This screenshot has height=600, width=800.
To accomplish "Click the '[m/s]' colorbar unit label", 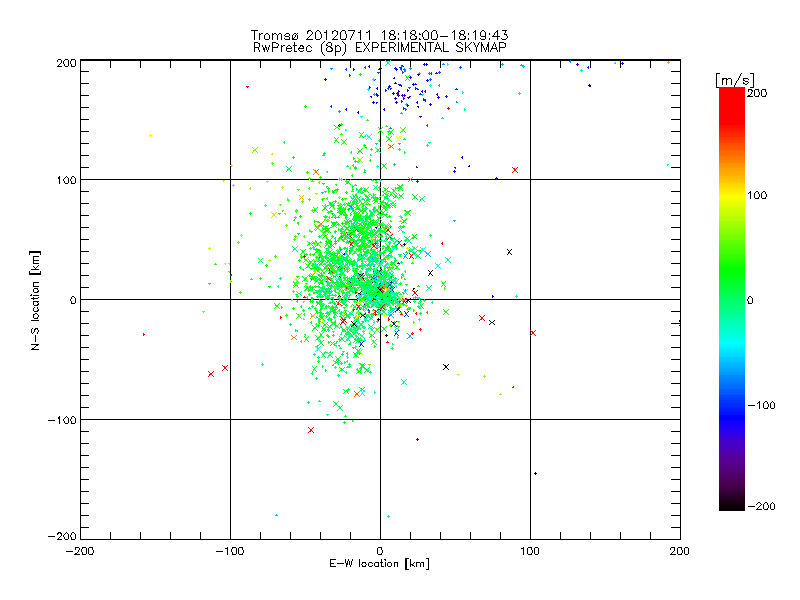I will click(x=735, y=80).
